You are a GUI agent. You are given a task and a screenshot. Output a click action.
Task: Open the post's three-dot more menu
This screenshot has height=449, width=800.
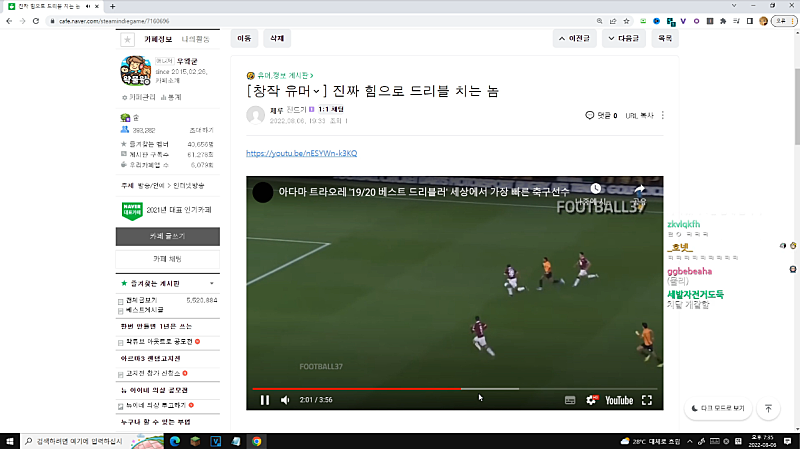[663, 116]
